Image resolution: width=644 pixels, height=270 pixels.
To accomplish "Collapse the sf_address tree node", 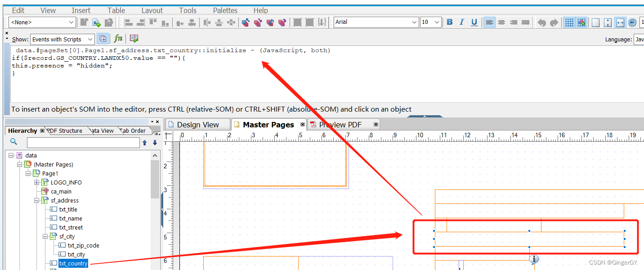I will pyautogui.click(x=36, y=200).
